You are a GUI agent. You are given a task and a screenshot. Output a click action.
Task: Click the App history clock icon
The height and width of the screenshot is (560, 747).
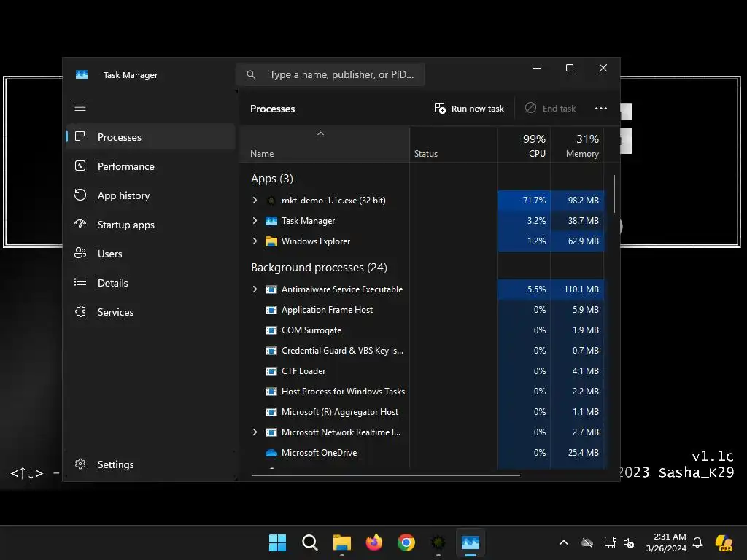point(80,195)
